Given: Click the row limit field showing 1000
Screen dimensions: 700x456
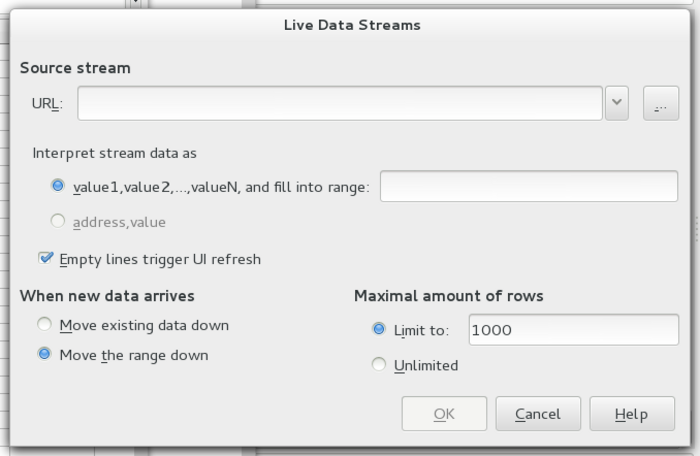Looking at the screenshot, I should tap(572, 329).
